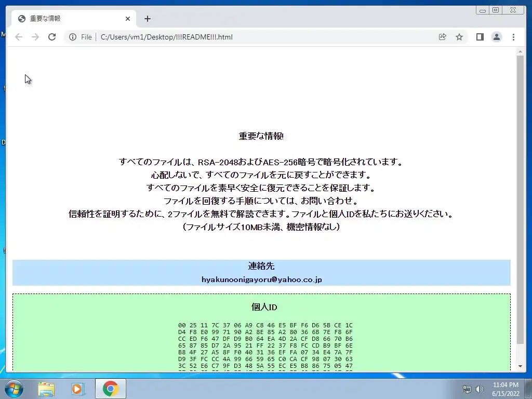
Task: Open Chrome three-dot menu
Action: click(513, 37)
